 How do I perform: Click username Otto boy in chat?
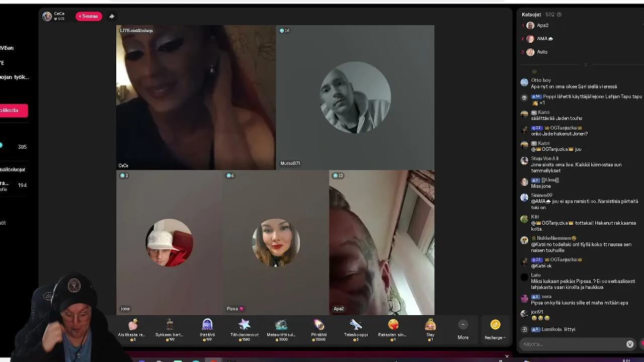pos(541,80)
